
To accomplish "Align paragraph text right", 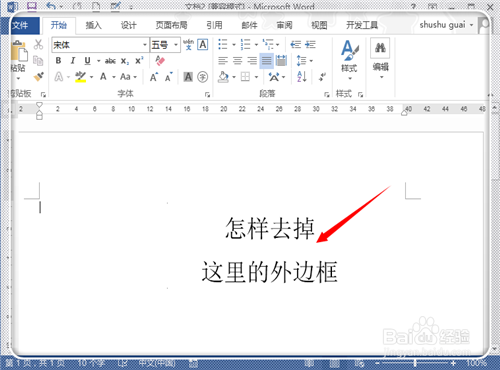I will (252, 61).
